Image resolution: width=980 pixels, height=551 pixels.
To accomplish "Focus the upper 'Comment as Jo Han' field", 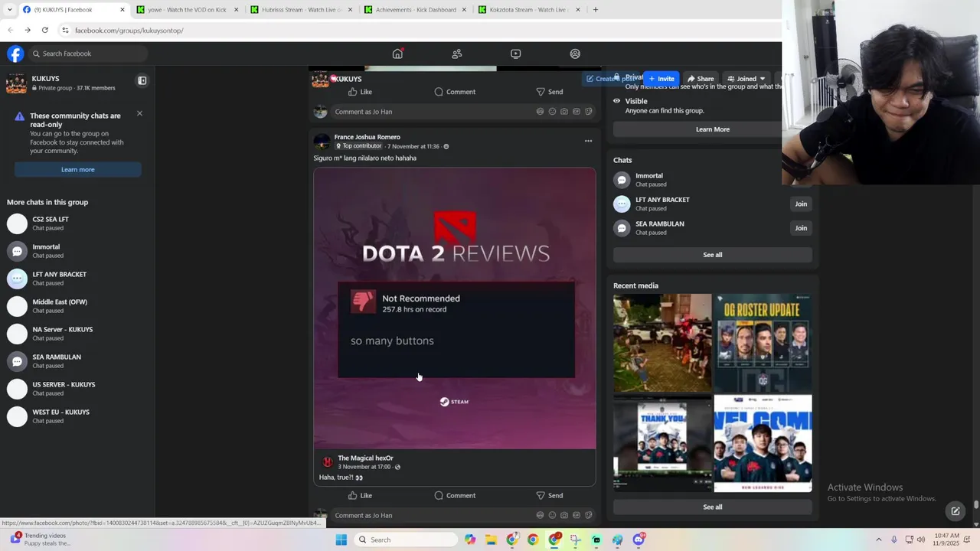I will point(463,112).
